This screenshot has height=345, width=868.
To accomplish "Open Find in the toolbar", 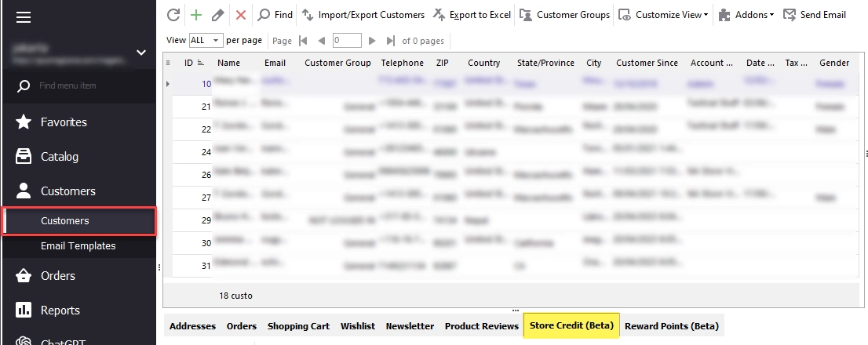I will coord(275,15).
